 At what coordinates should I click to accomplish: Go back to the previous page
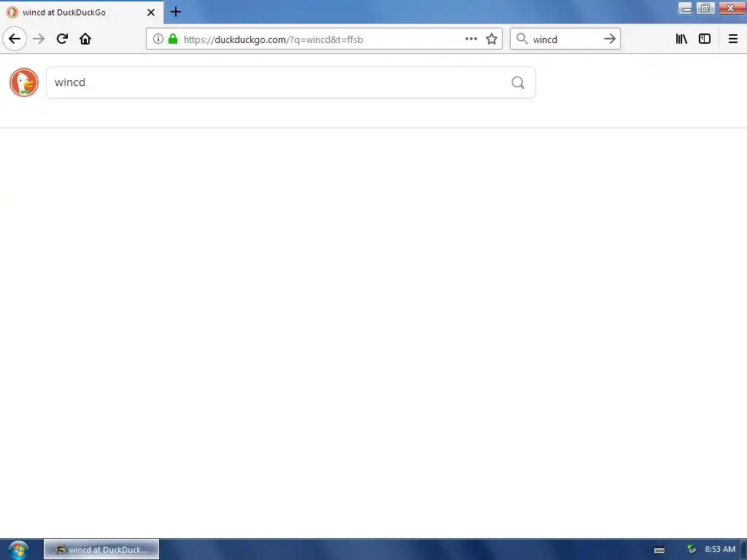tap(15, 39)
